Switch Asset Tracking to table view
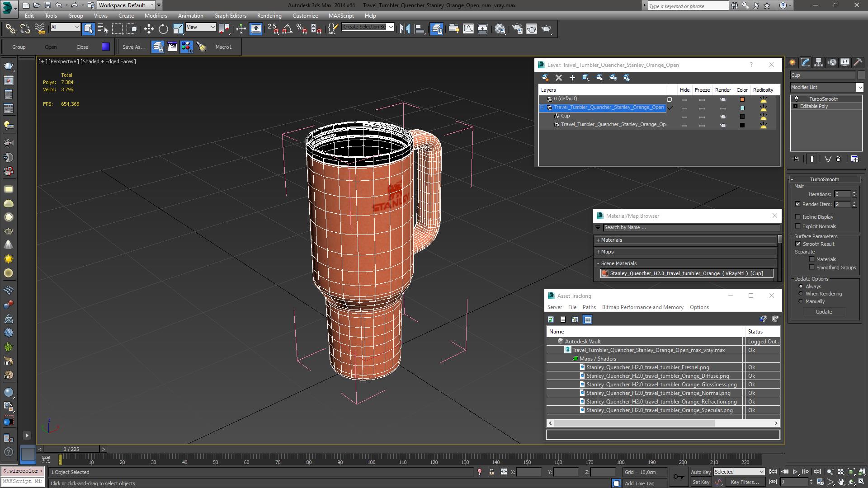The image size is (868, 488). click(x=587, y=319)
